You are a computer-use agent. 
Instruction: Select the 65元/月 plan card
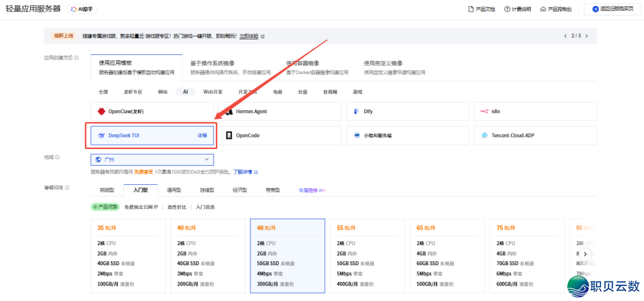click(447, 256)
